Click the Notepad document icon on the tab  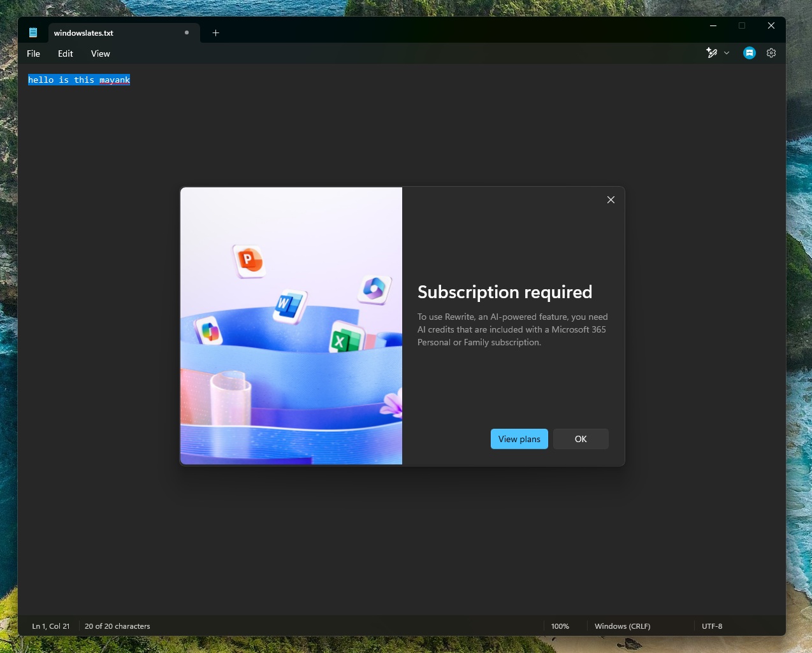(x=33, y=32)
